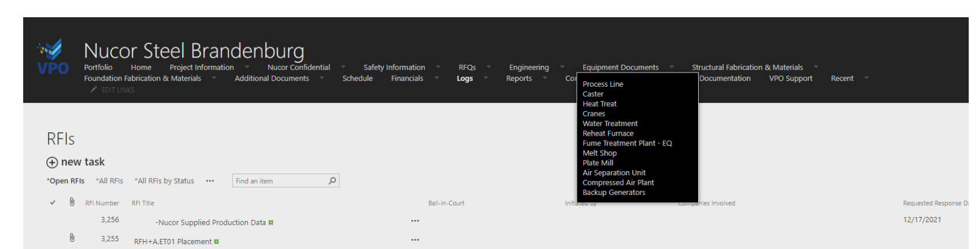
Task: Choose Cranes menu entry
Action: coord(593,114)
